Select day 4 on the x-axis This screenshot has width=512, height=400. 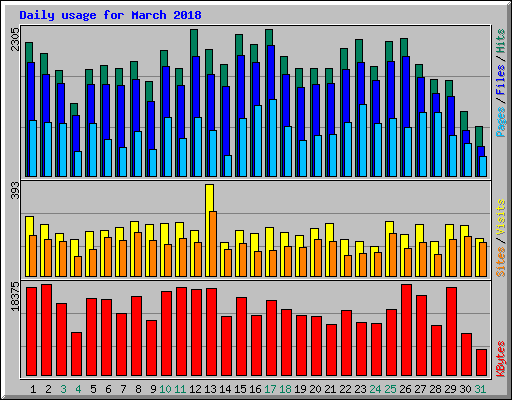[x=78, y=389]
